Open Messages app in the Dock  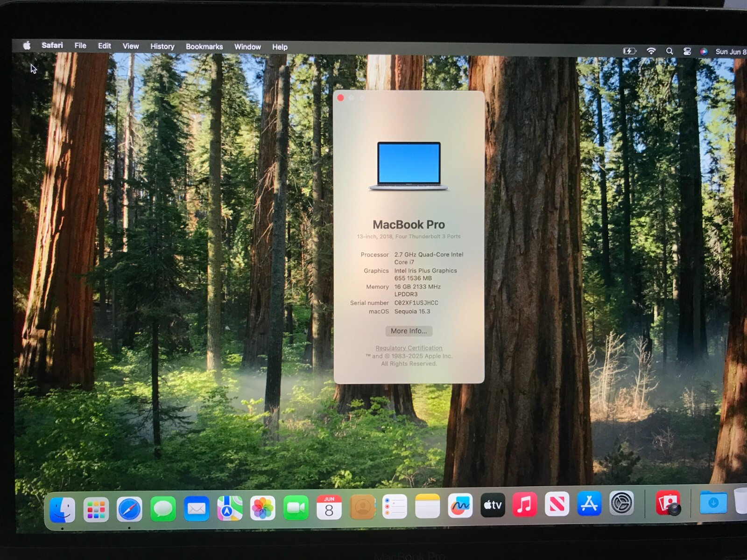tap(163, 509)
